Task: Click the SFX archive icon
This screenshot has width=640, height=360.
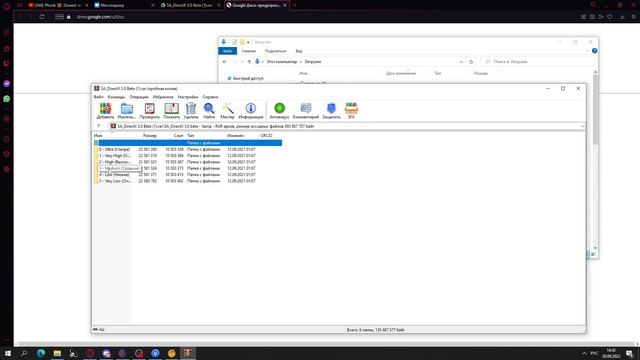Action: [x=351, y=111]
